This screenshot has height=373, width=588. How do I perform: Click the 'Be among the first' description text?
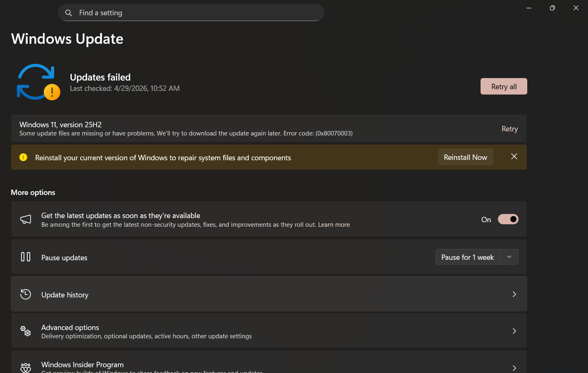click(179, 225)
